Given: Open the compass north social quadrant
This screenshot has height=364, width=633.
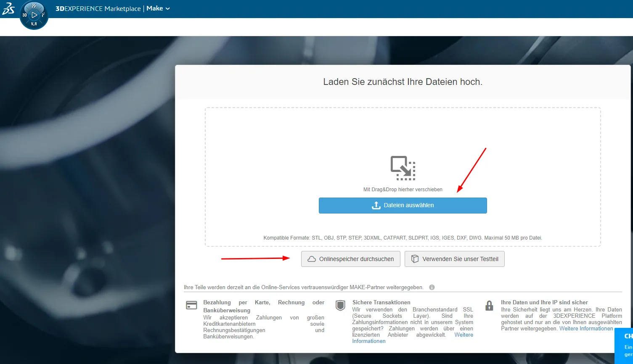Looking at the screenshot, I should (34, 6).
